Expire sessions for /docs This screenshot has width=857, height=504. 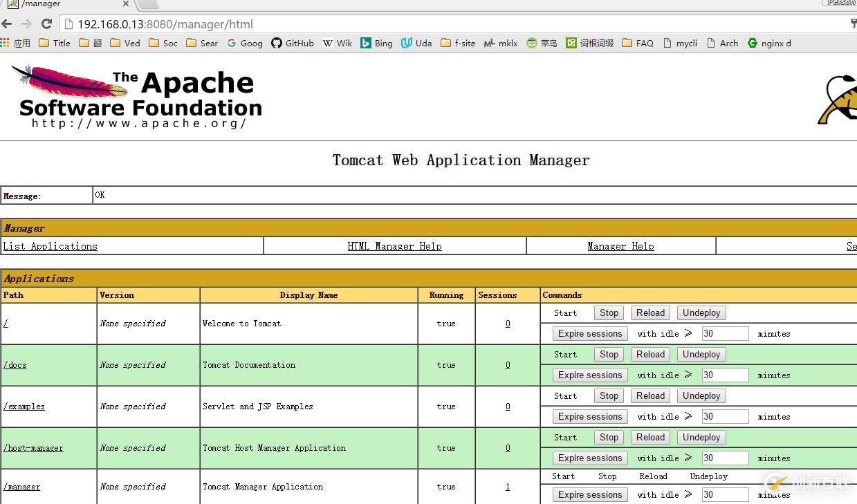click(x=590, y=375)
